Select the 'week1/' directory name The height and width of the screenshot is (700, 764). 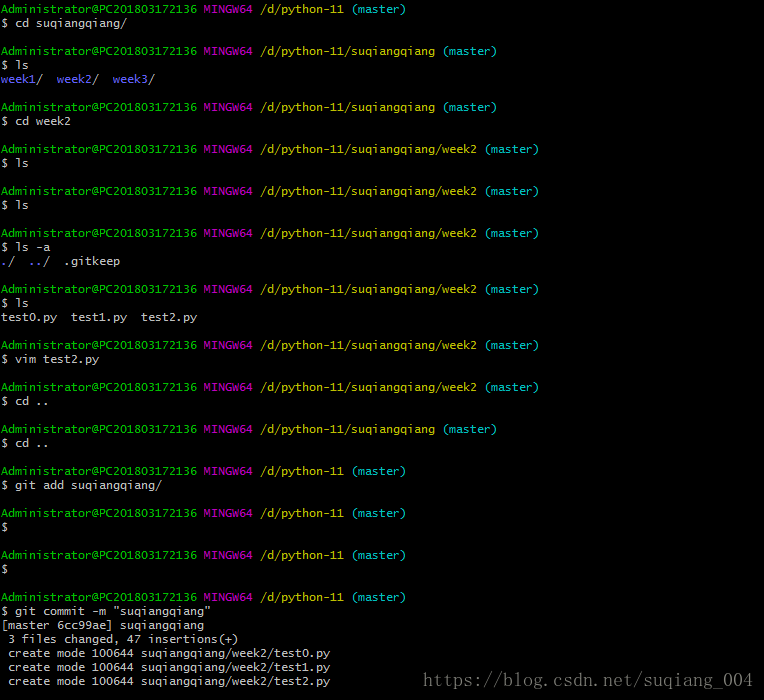pyautogui.click(x=21, y=79)
